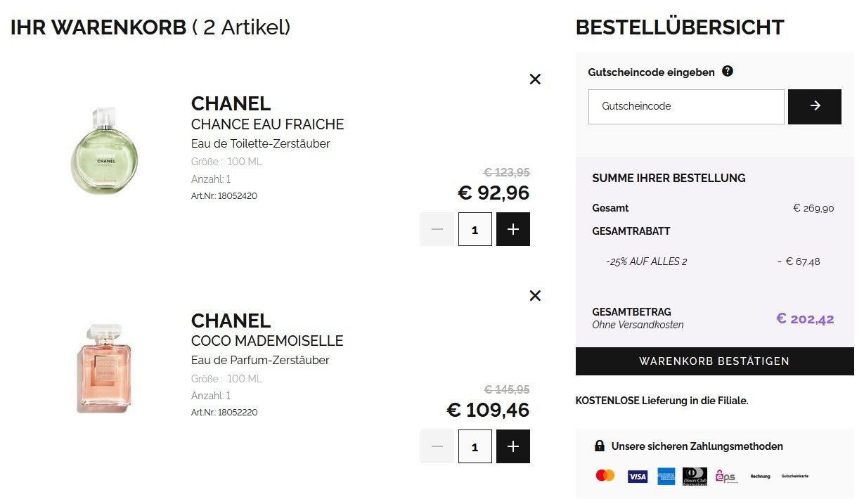Click the American Express payment icon
The image size is (864, 504).
click(666, 477)
